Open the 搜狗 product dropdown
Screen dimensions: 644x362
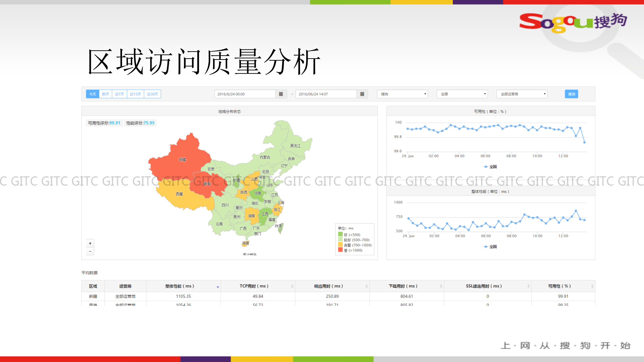click(x=402, y=94)
